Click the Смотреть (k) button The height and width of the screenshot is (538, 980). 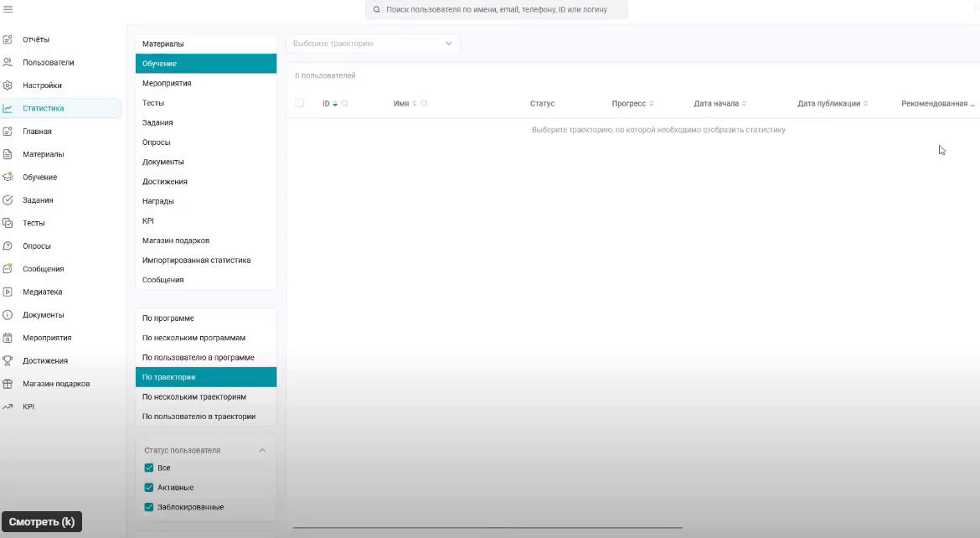(41, 522)
